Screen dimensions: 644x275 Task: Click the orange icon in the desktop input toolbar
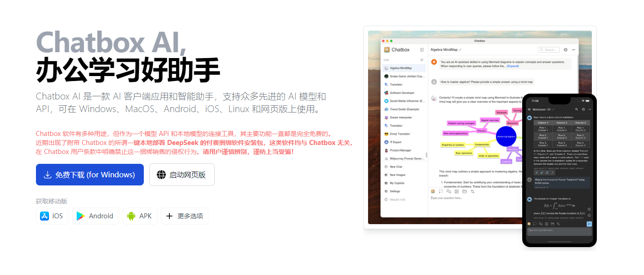pos(433,191)
